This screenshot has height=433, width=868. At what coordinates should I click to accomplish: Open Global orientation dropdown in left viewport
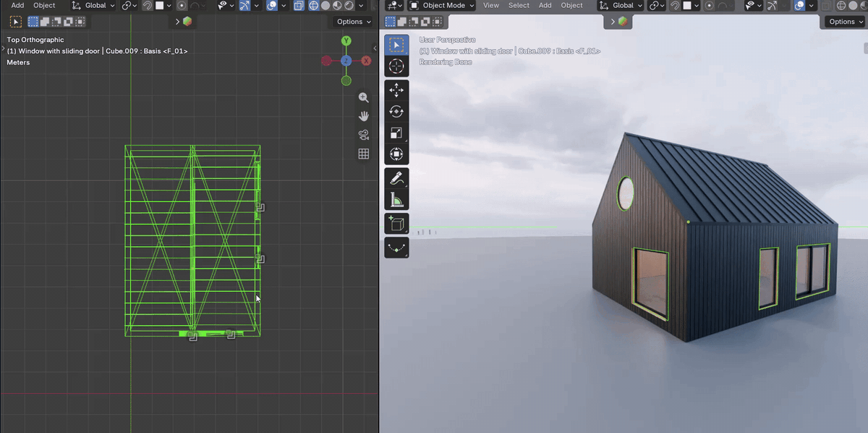pyautogui.click(x=93, y=5)
